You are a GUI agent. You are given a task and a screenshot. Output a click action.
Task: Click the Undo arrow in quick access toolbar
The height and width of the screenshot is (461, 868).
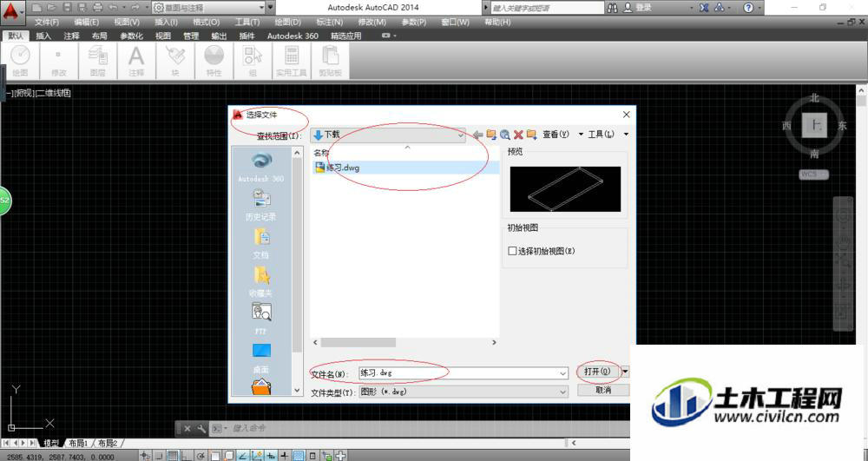(114, 8)
